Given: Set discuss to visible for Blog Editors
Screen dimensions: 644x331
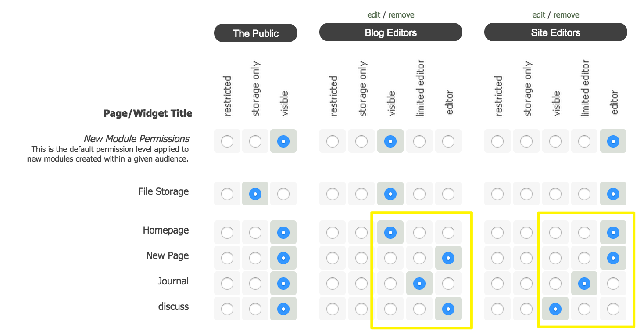Looking at the screenshot, I should [390, 309].
